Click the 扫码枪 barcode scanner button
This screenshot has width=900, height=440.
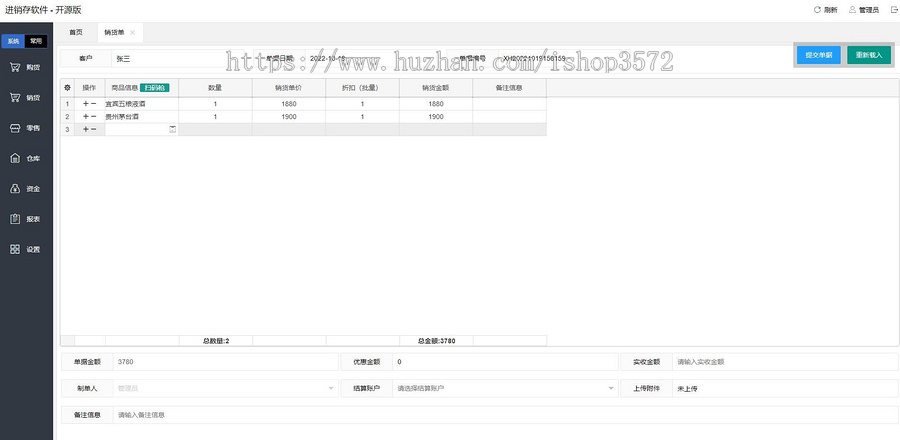coord(155,88)
